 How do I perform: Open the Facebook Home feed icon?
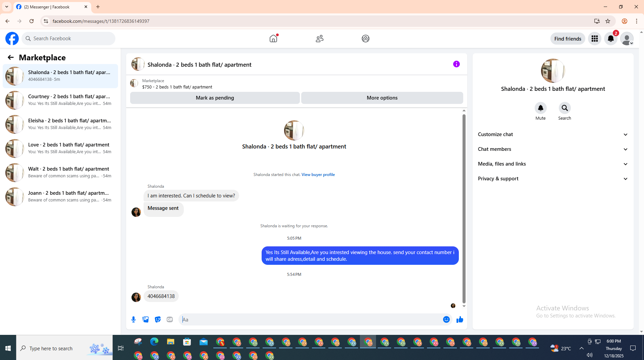coord(273,39)
